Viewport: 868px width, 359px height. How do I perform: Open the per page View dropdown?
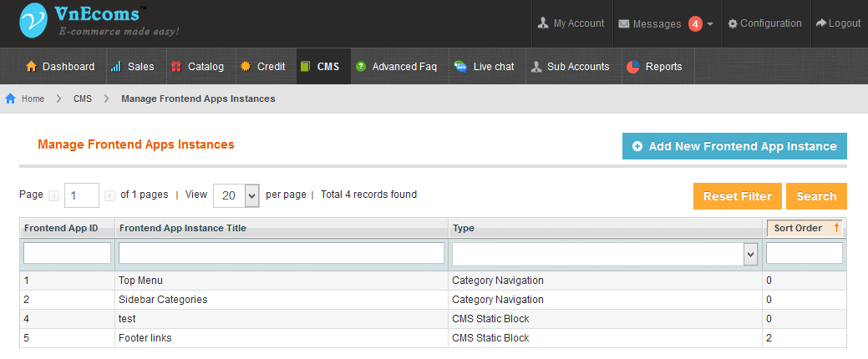236,195
